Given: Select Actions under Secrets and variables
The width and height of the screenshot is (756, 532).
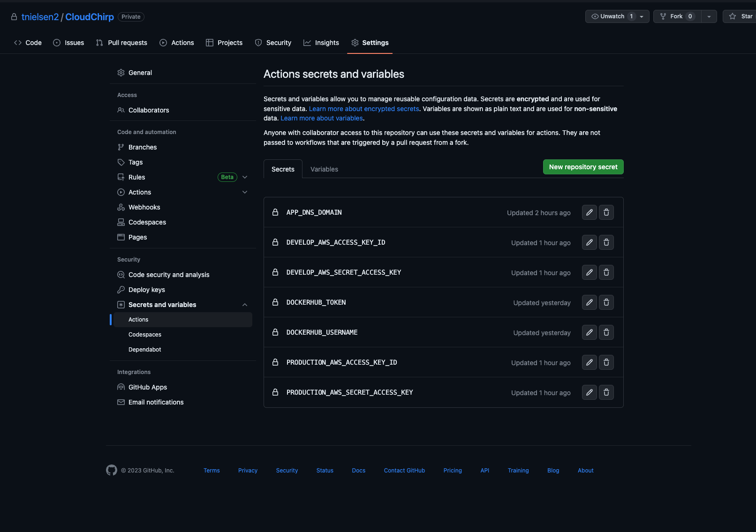Looking at the screenshot, I should (x=183, y=320).
